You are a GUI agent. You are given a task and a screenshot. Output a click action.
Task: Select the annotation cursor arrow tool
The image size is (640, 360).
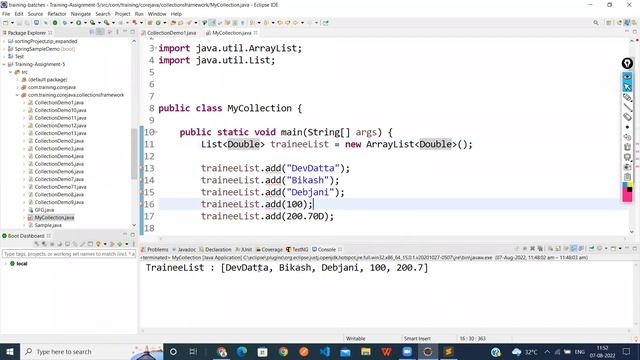coord(627,87)
